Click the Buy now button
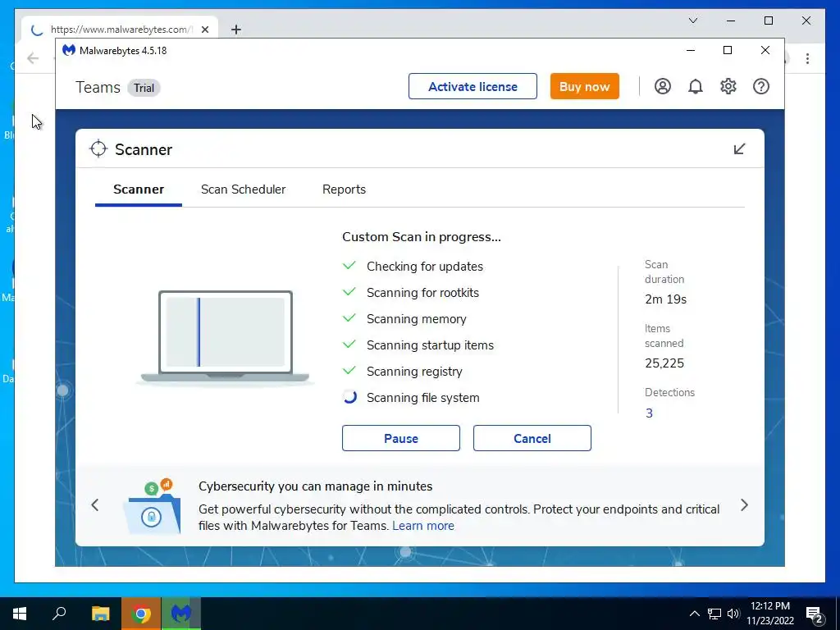 pyautogui.click(x=584, y=86)
